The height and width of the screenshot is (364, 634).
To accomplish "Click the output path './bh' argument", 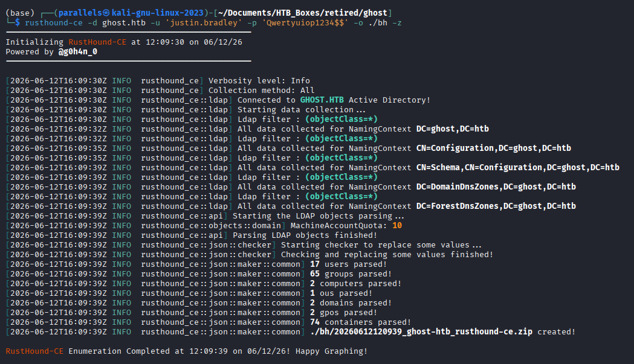I will point(378,23).
